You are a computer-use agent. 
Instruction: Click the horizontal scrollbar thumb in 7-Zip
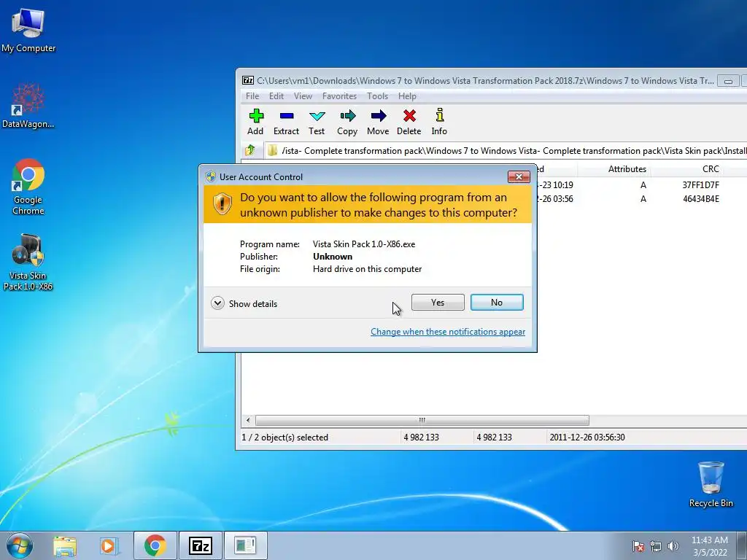pos(422,420)
